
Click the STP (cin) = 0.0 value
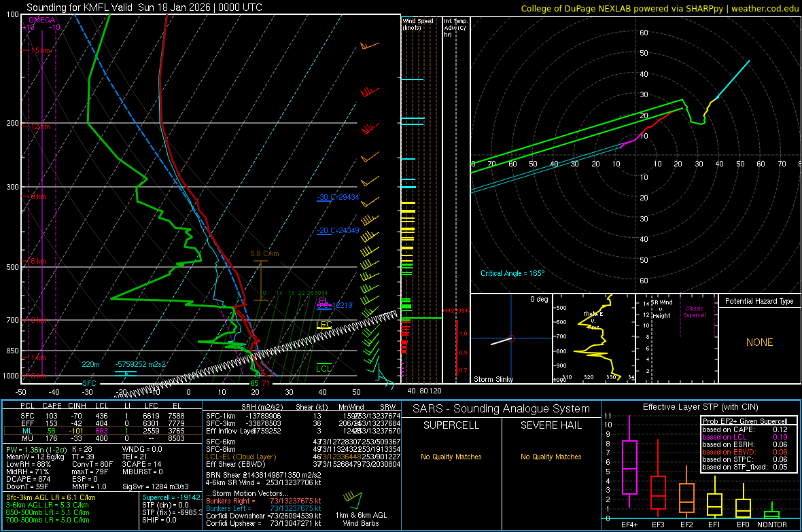coord(165,505)
